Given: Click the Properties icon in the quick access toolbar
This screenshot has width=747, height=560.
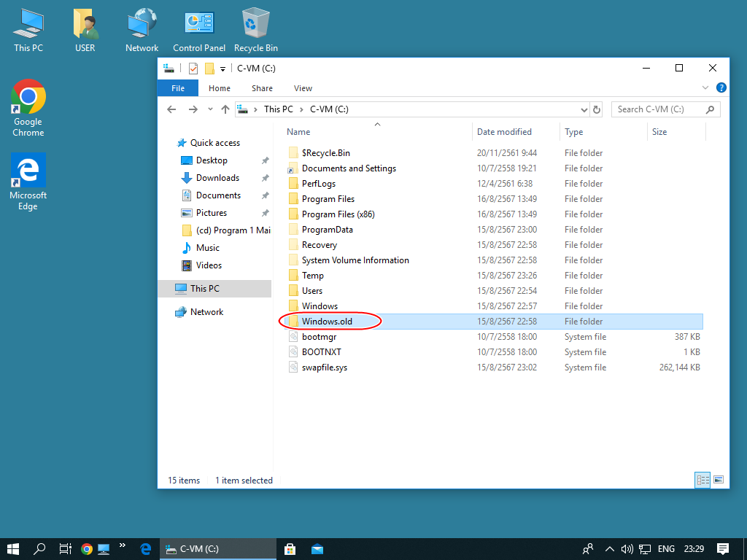Looking at the screenshot, I should point(193,69).
